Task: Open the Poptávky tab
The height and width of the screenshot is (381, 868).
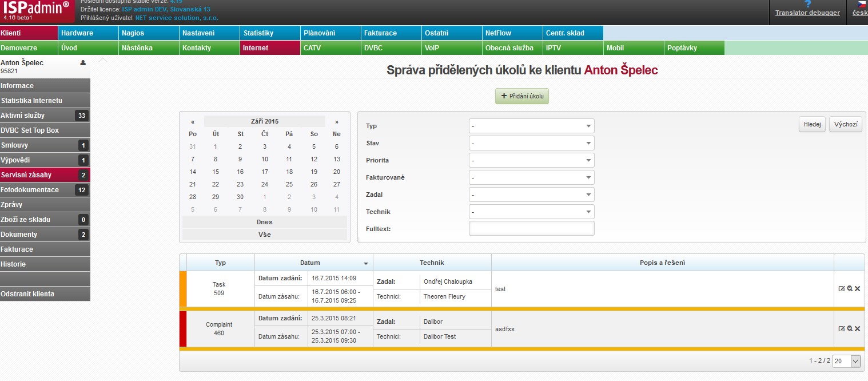Action: pyautogui.click(x=695, y=48)
